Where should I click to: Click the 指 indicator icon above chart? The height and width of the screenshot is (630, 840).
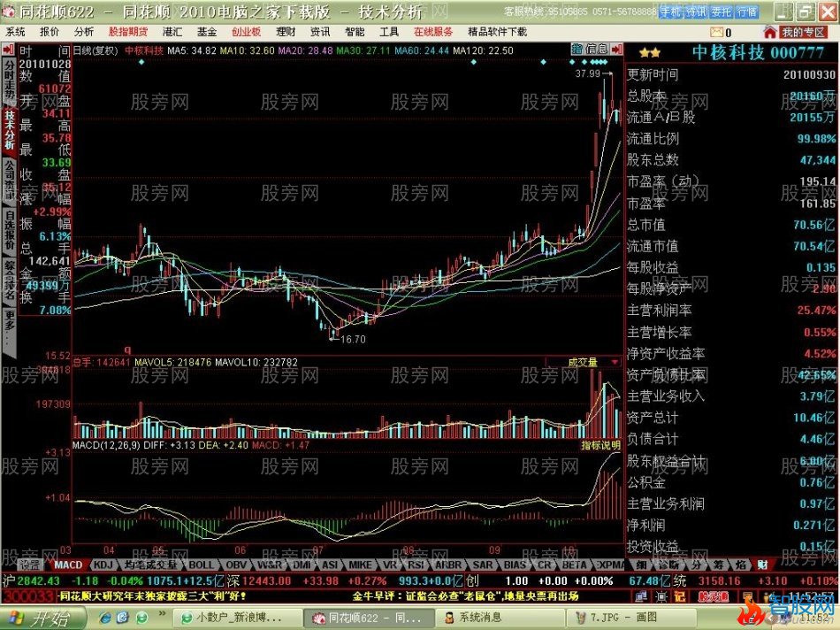(577, 50)
